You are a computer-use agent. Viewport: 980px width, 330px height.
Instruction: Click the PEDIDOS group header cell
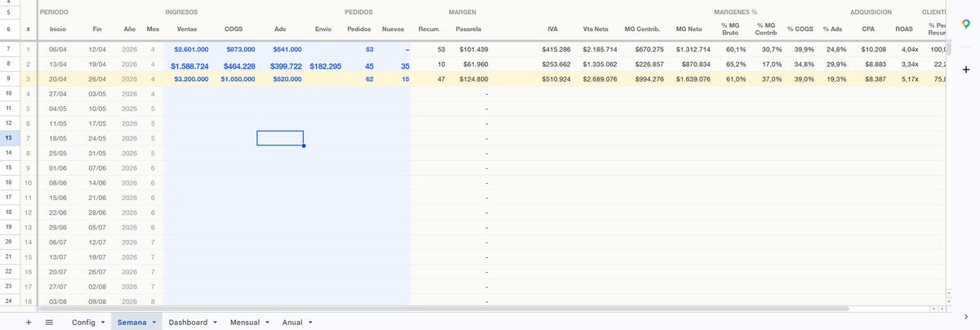click(359, 12)
